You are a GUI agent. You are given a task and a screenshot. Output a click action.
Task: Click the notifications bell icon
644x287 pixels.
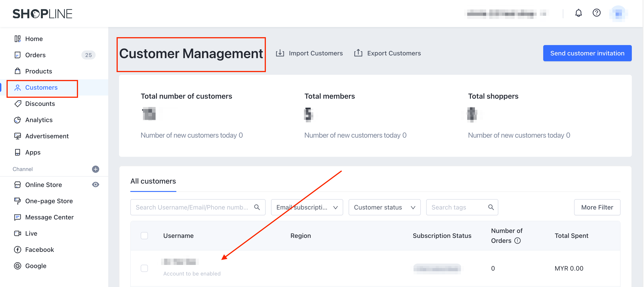coord(578,13)
